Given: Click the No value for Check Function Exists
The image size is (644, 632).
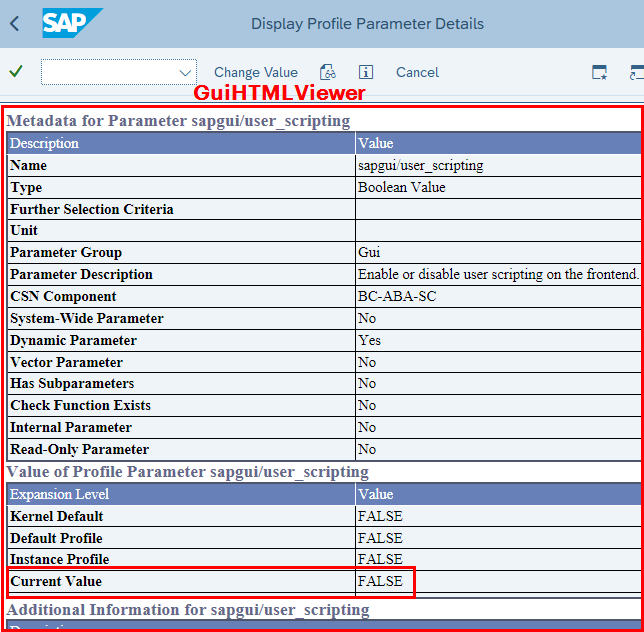Looking at the screenshot, I should tap(367, 406).
